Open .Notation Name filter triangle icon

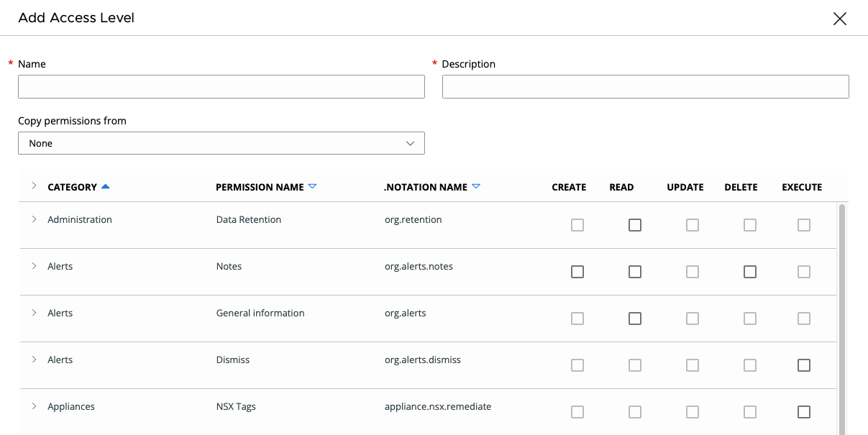(476, 187)
